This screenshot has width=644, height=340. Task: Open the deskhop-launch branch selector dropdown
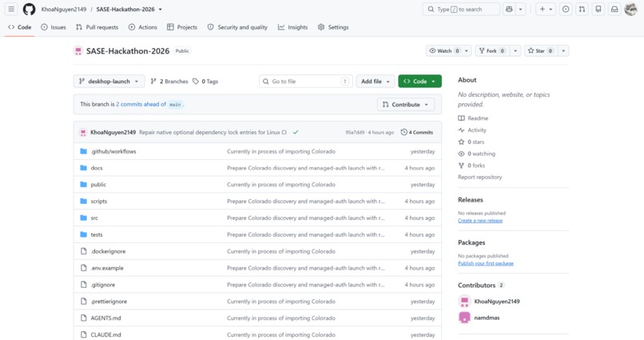pos(109,82)
